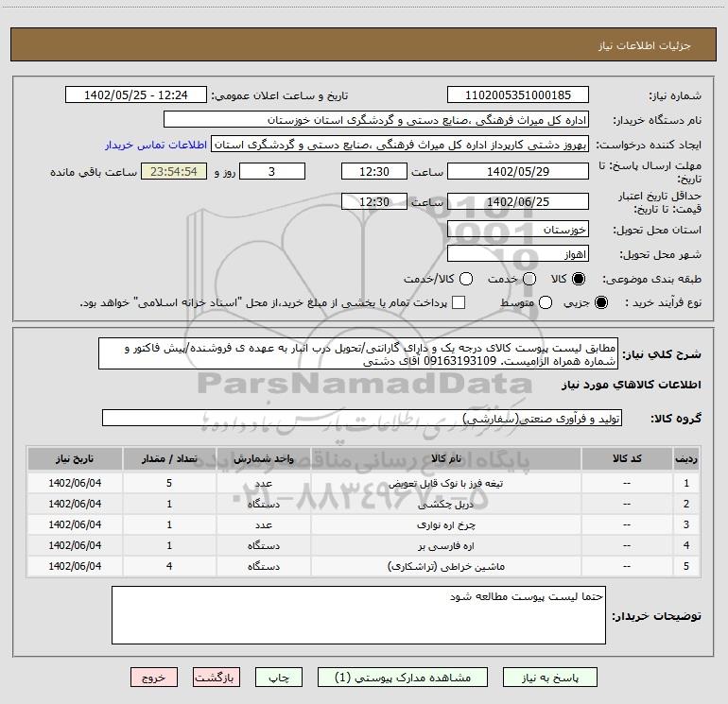Click item name ماشین خراطی (تراشکاری)
Image resolution: width=728 pixels, height=704 pixels.
coord(445,566)
